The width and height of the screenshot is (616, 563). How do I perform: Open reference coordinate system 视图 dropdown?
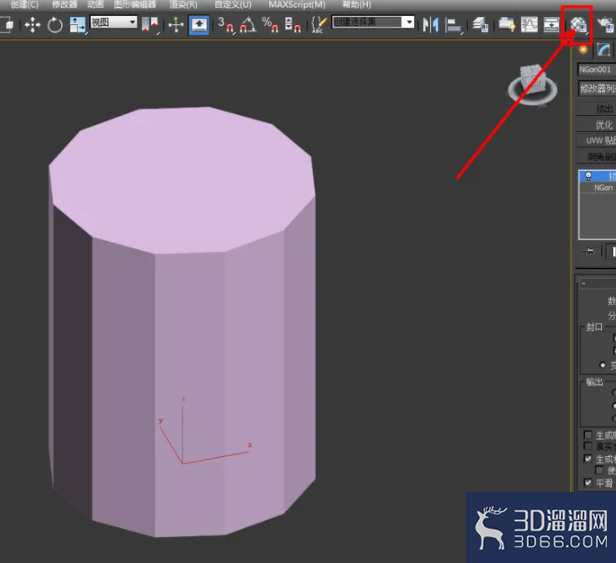tap(114, 22)
